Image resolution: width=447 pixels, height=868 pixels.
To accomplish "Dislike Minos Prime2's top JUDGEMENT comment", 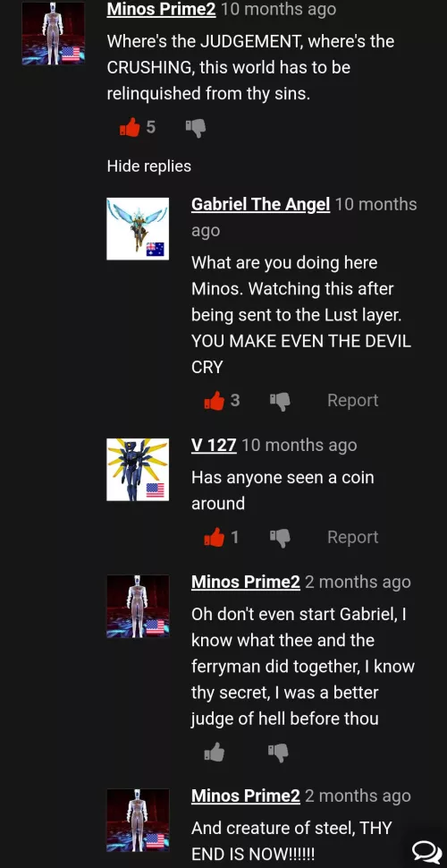I will 195,129.
